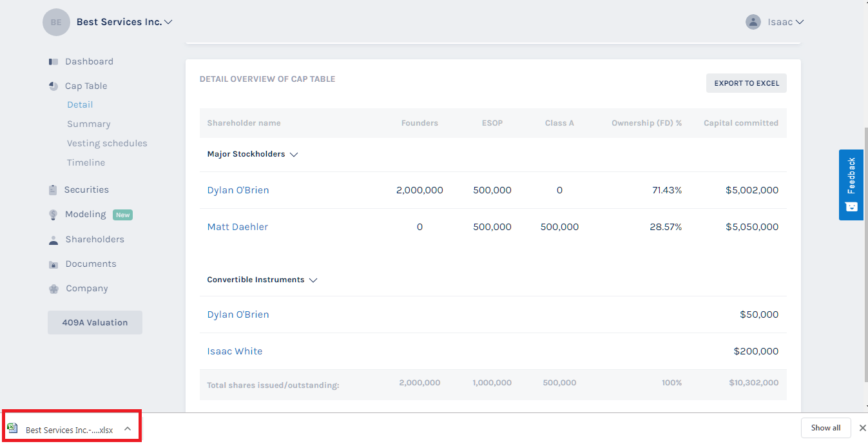Go to Vesting schedules sub-menu
Image resolution: width=868 pixels, height=444 pixels.
(107, 144)
